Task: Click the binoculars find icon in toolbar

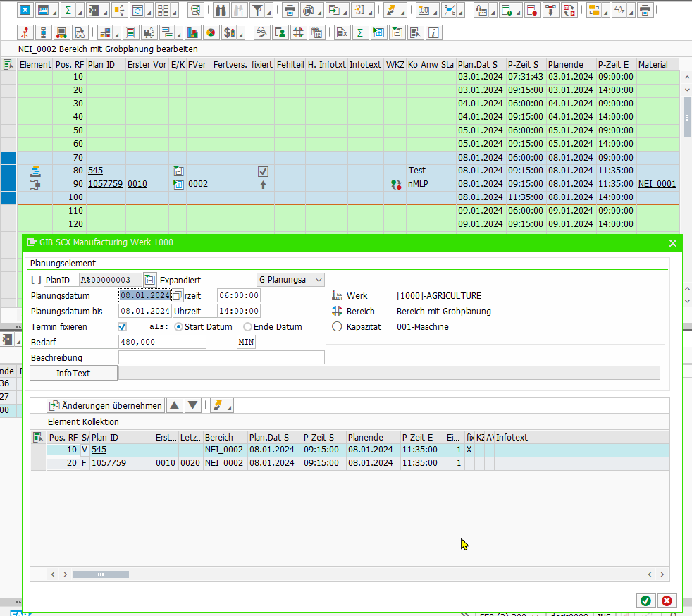Action: click(x=221, y=11)
